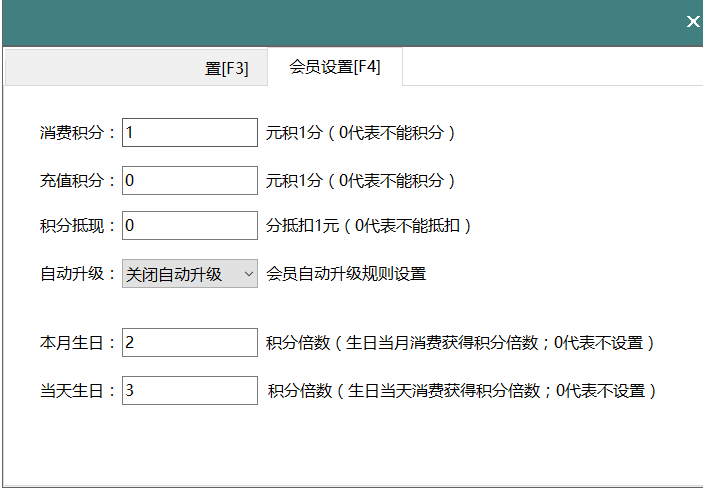The height and width of the screenshot is (503, 703).
Task: Close the settings dialog with the X
Action: 692,21
